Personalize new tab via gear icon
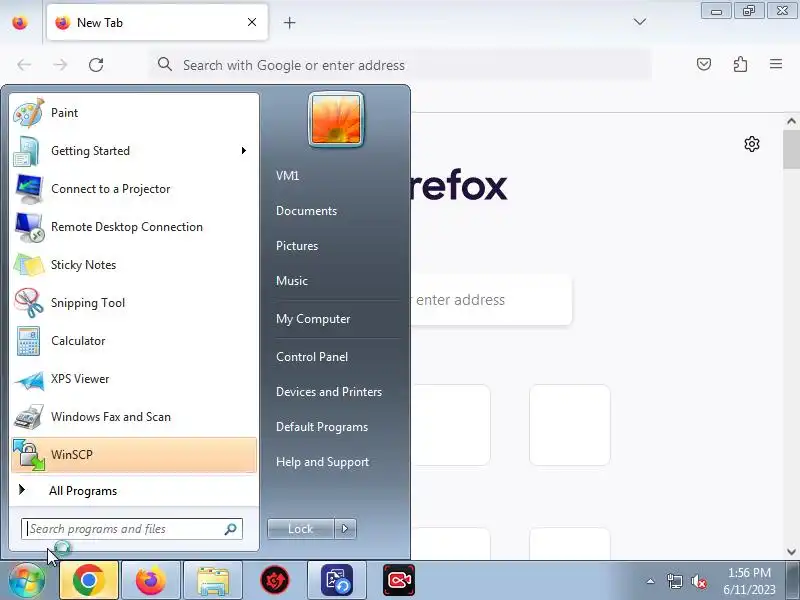 [x=752, y=144]
